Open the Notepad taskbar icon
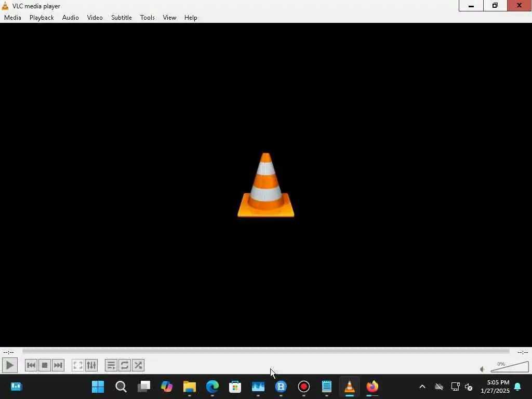The image size is (532, 399). click(326, 387)
